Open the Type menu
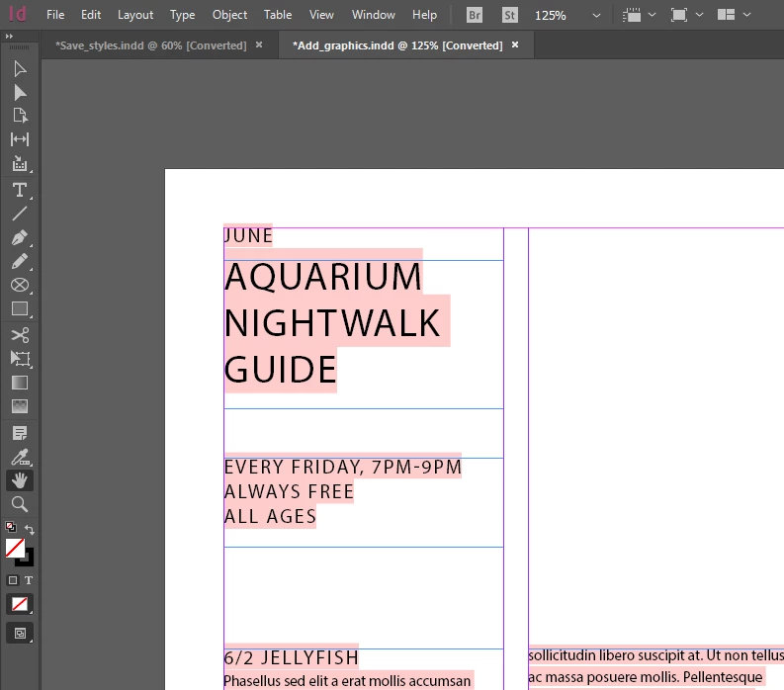Screen dimensions: 784x690 point(183,15)
